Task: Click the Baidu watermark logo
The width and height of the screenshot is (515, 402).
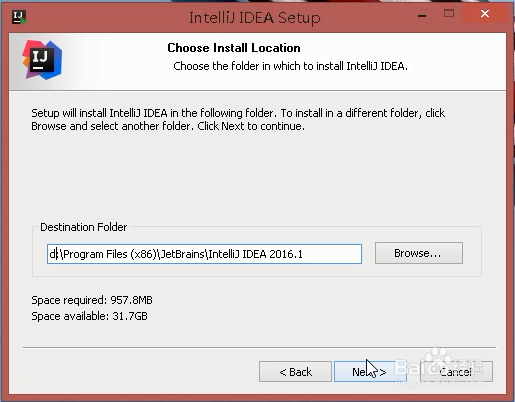Action: tap(438, 367)
